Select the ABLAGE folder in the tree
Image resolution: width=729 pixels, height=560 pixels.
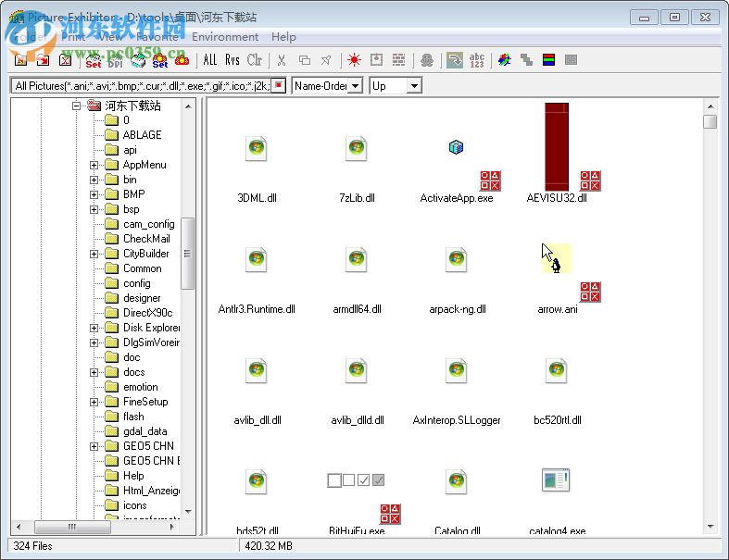(x=142, y=135)
